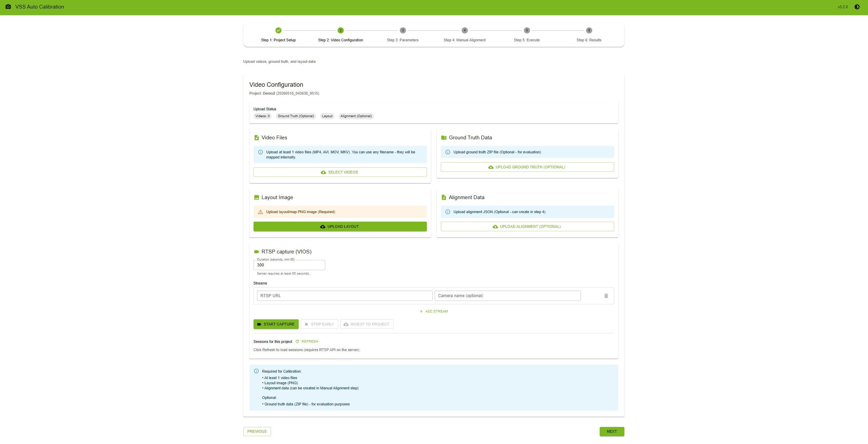
Task: Go to Step 5: Execute
Action: pyautogui.click(x=527, y=40)
